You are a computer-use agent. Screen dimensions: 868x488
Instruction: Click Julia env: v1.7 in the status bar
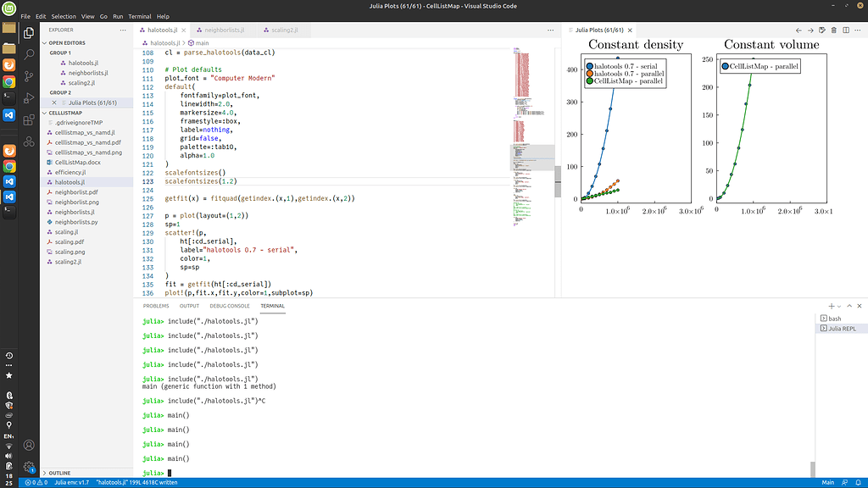coord(72,482)
